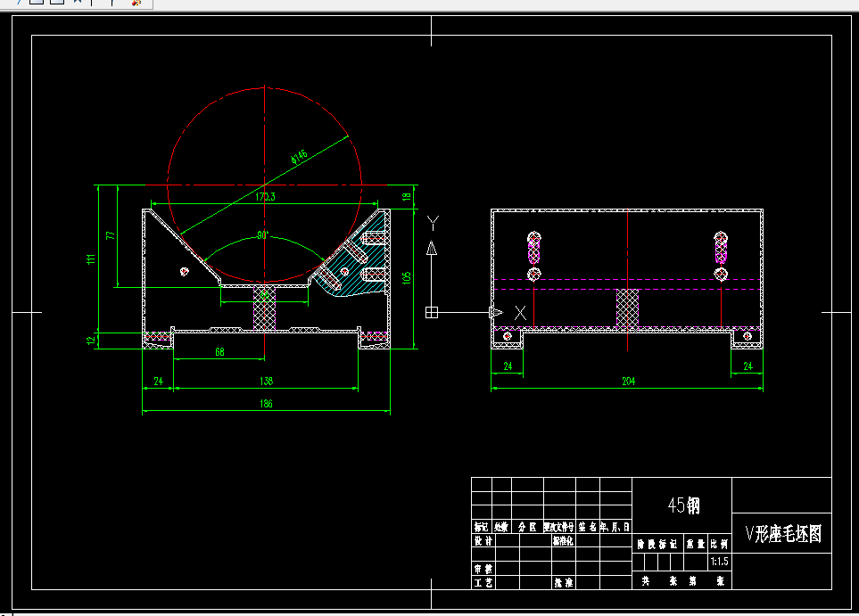Screen dimensions: 859x616
Task: Click the UCS origin square icon
Action: (x=432, y=312)
